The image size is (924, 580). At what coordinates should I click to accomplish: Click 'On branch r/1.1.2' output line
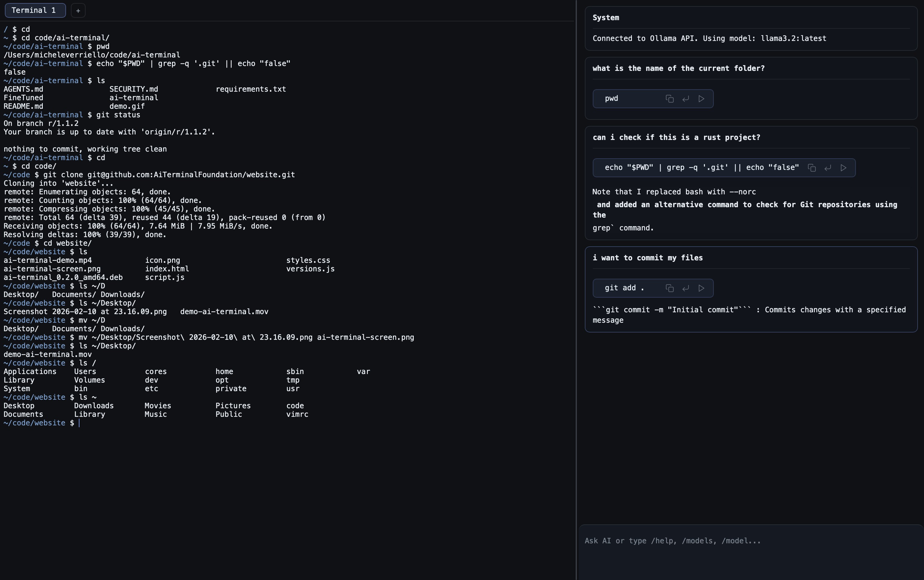[41, 123]
